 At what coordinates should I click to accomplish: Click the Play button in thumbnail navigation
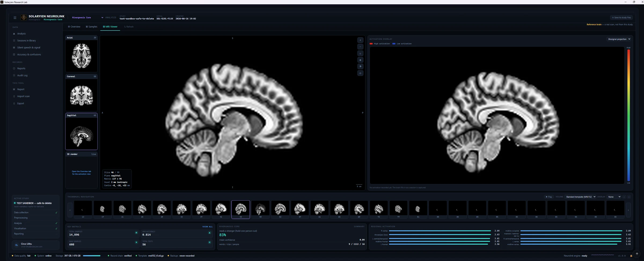(549, 197)
